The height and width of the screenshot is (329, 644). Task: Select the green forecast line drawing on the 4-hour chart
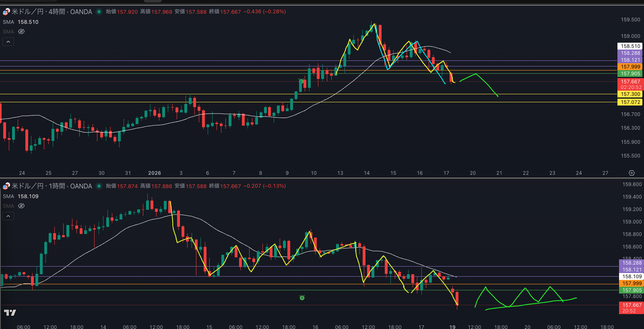487,85
